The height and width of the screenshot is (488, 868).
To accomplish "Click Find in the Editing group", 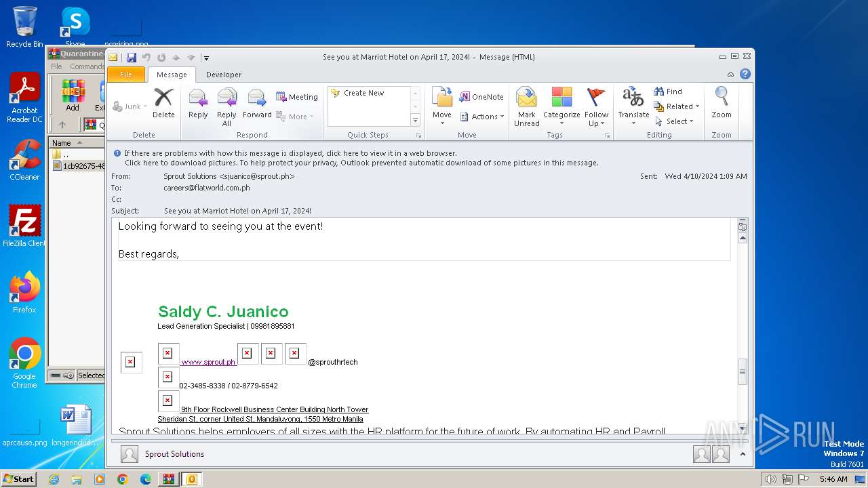I will [668, 91].
